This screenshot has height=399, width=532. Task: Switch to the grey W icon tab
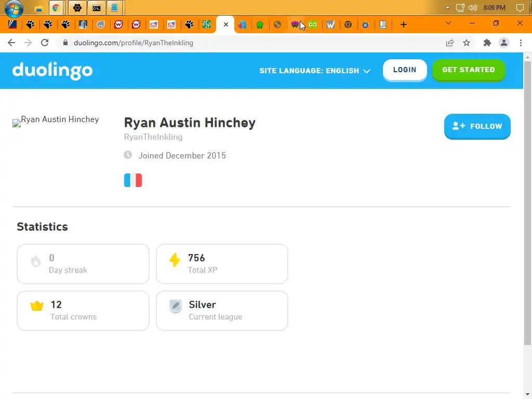(330, 24)
